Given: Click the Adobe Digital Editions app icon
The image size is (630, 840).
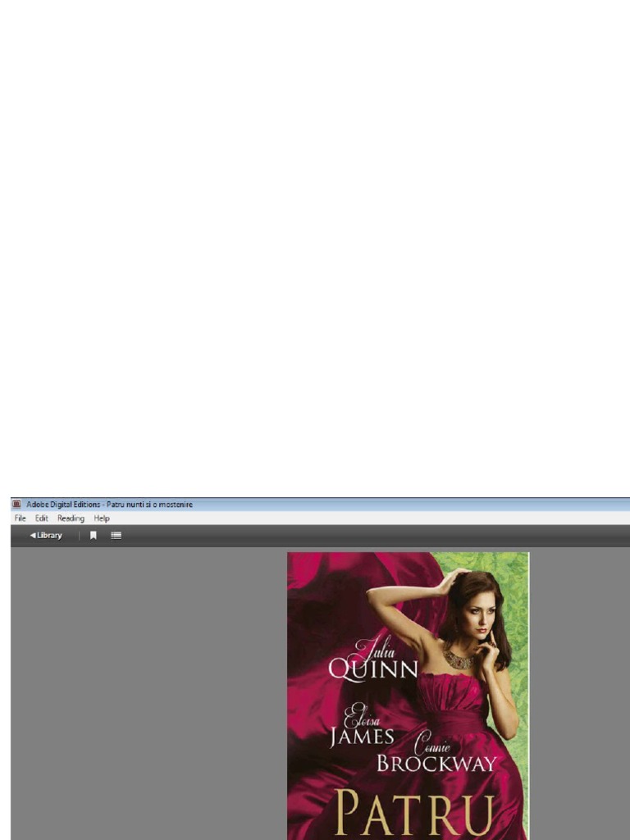Looking at the screenshot, I should [x=16, y=504].
